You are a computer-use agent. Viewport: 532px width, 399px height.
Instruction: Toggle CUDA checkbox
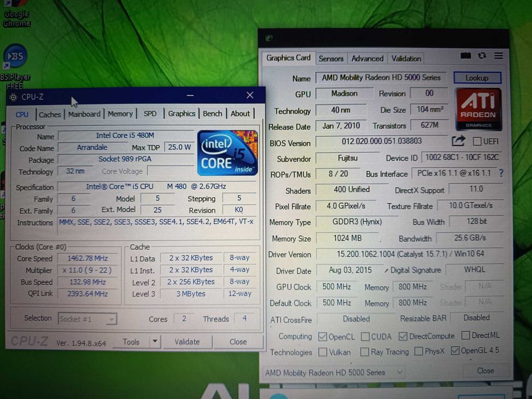365,336
